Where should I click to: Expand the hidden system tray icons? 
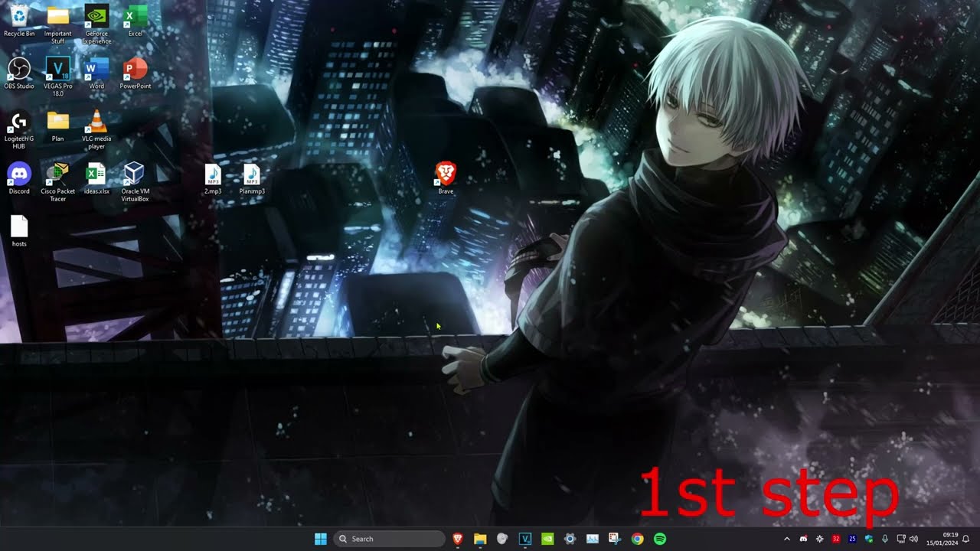tap(786, 539)
